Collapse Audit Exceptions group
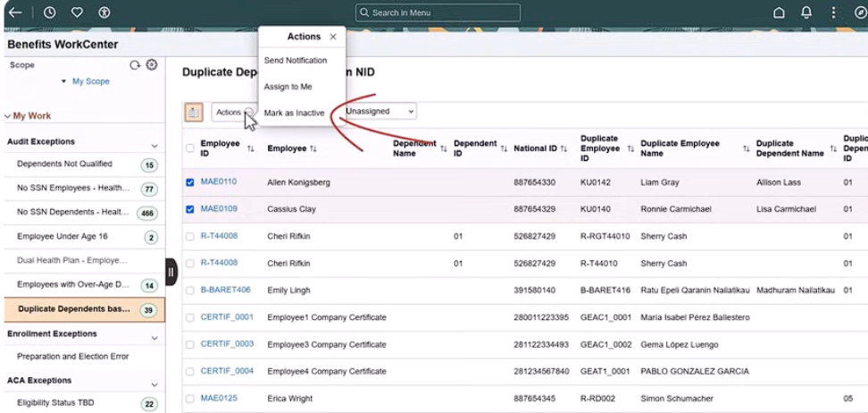 pos(154,146)
